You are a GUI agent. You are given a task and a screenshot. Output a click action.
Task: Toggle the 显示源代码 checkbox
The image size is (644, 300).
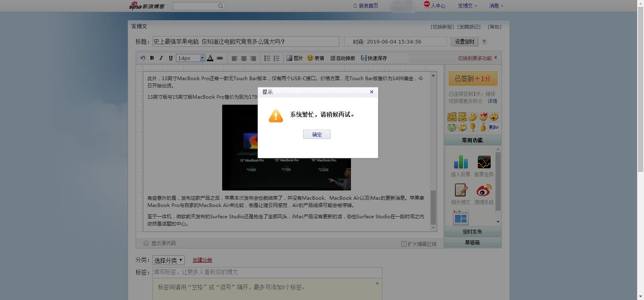click(146, 243)
